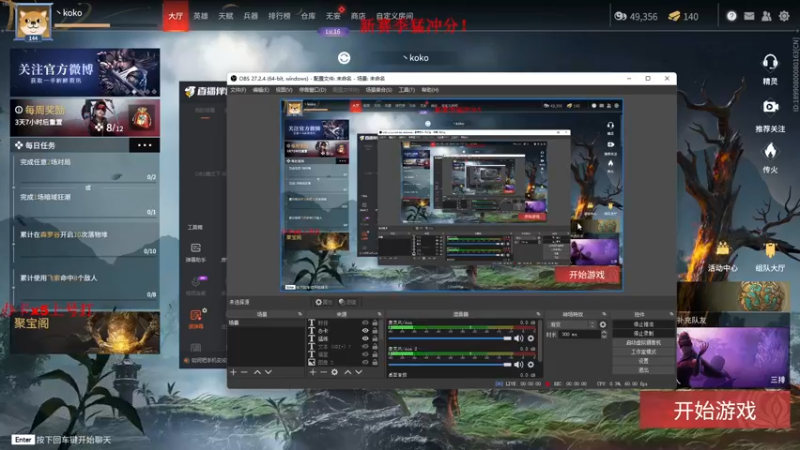800x450 pixels.
Task: Move source down with the arrow in 来源 panel
Action: point(359,372)
